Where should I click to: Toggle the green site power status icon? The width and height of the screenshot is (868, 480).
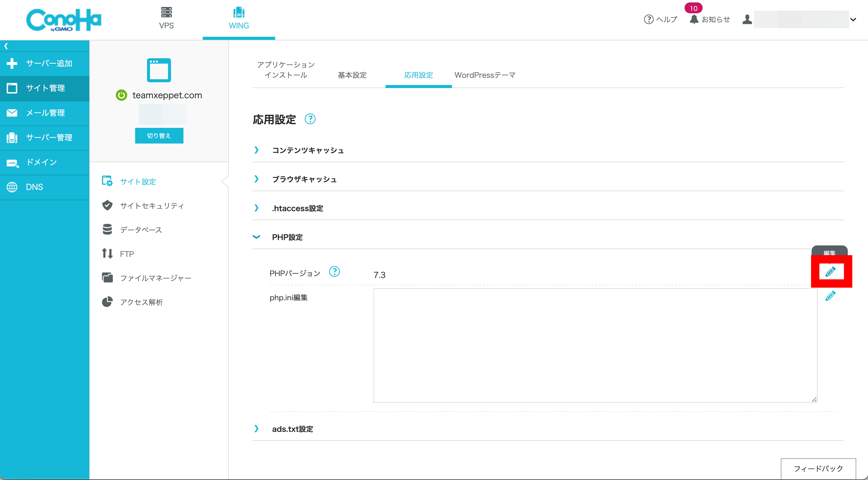[x=121, y=95]
